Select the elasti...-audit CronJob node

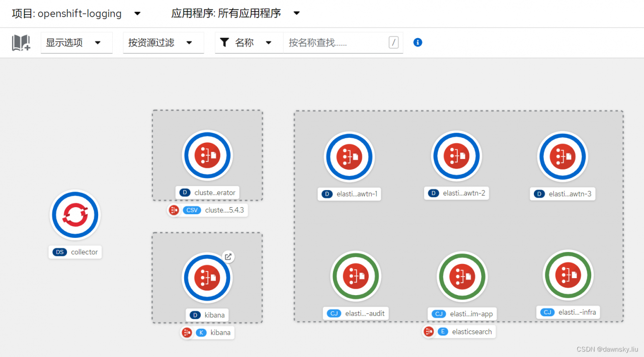(x=356, y=276)
